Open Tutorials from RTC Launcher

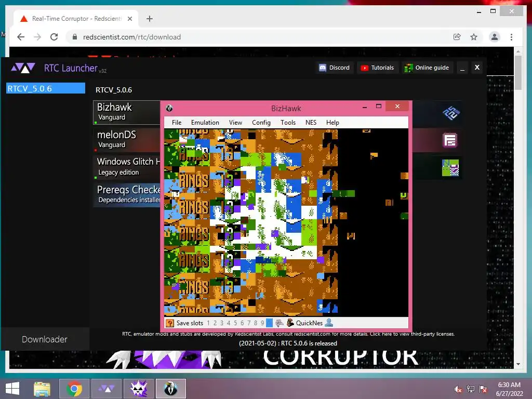[x=378, y=68]
